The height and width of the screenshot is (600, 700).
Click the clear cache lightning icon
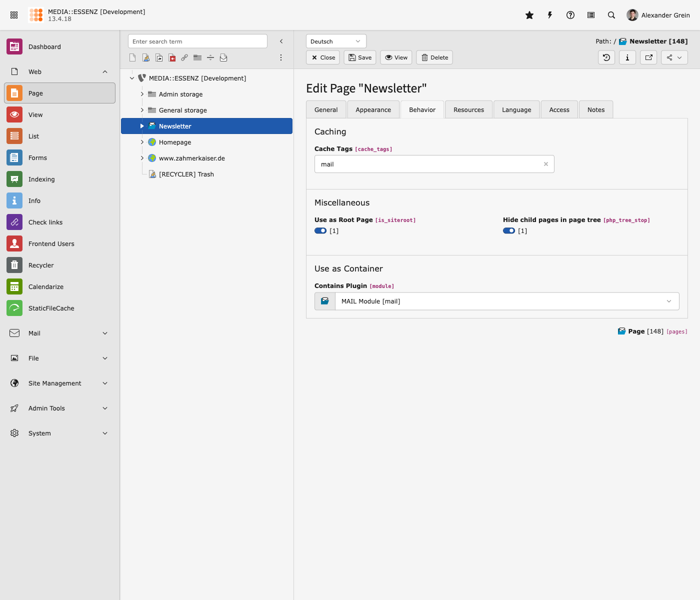click(550, 15)
